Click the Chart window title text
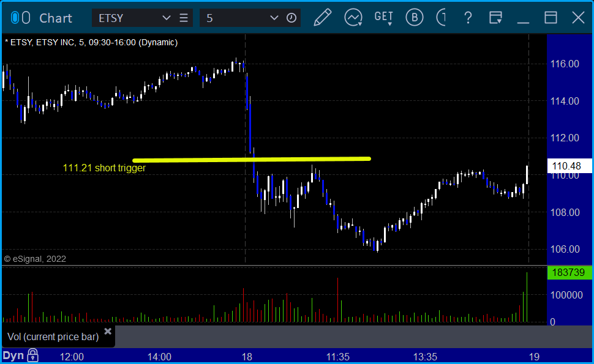The height and width of the screenshot is (364, 594). pos(56,18)
